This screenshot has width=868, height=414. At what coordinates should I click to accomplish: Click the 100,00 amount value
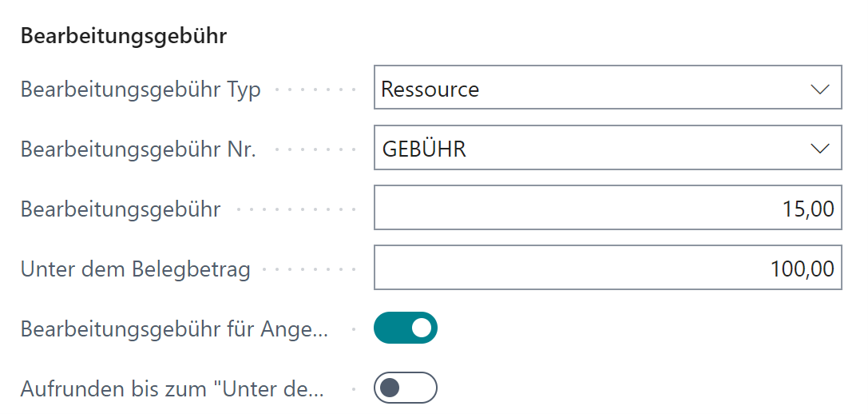(x=803, y=269)
